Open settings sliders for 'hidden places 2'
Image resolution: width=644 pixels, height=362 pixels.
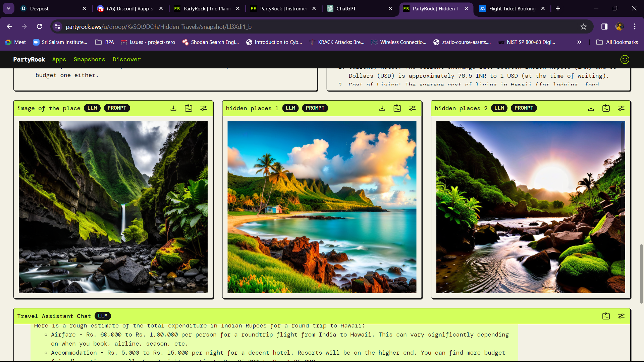pyautogui.click(x=621, y=108)
